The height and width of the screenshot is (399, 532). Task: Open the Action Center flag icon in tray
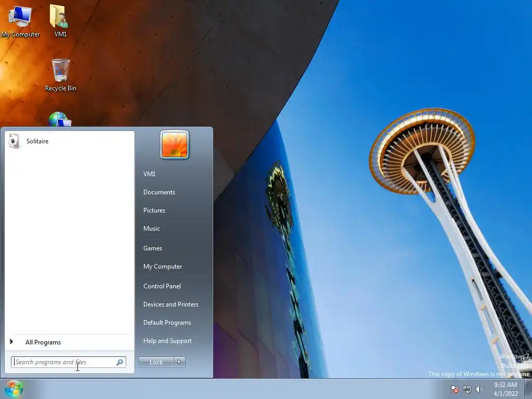[454, 389]
